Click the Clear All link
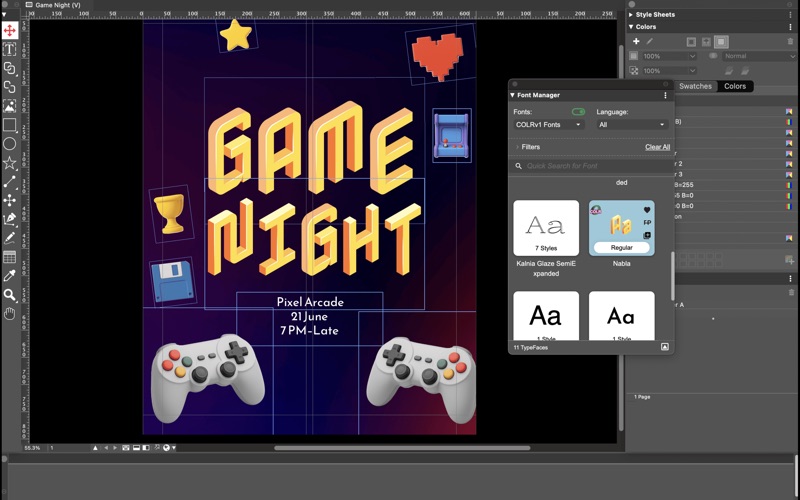This screenshot has width=800, height=500. (x=657, y=147)
